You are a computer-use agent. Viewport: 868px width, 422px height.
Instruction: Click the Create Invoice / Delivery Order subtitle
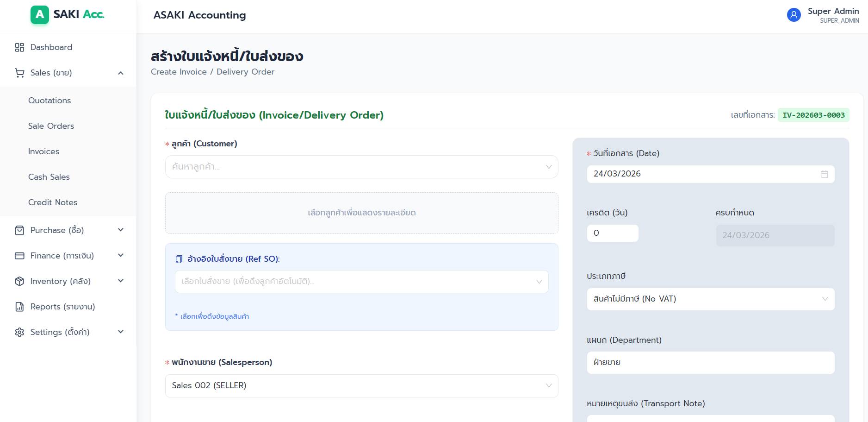[x=212, y=72]
